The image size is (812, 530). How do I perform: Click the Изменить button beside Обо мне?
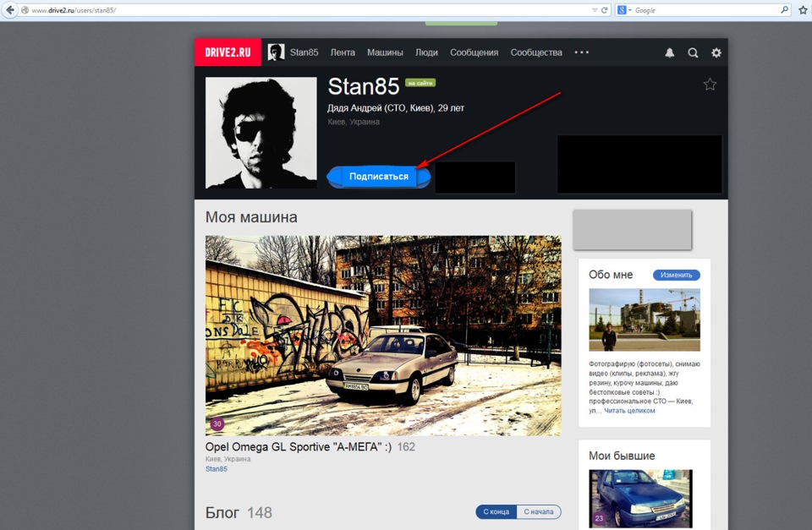pyautogui.click(x=677, y=275)
